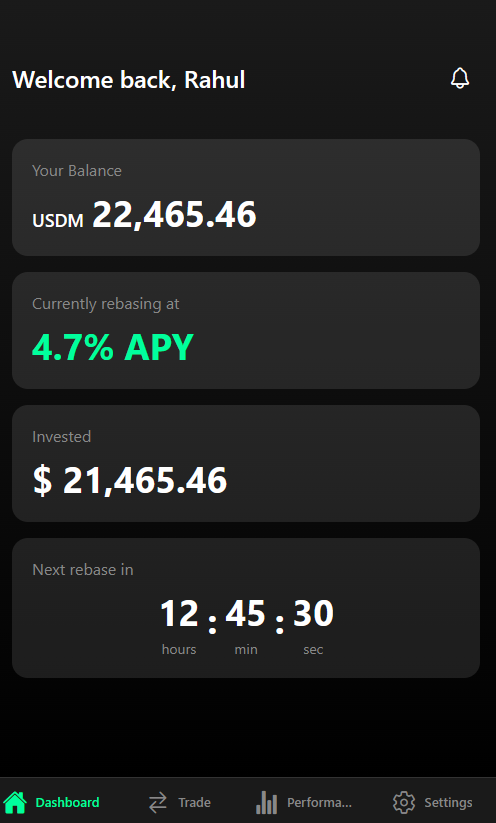Open the Invested card
Screen dimensions: 496x823
tap(246, 463)
